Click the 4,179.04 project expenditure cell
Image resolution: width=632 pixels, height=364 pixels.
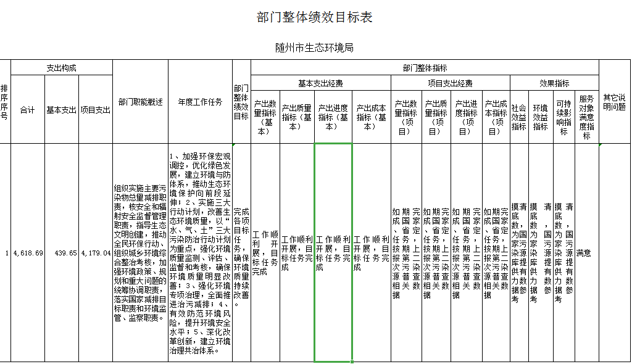[96, 253]
